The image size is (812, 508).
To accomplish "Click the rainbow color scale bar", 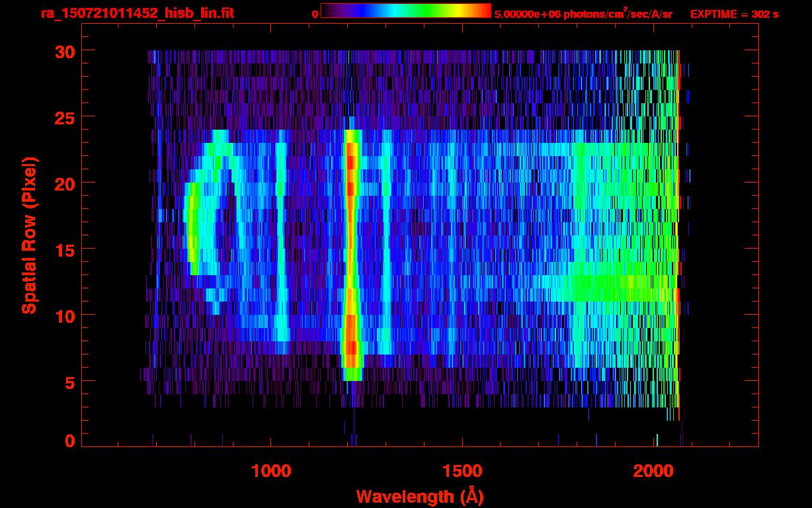I will click(406, 11).
